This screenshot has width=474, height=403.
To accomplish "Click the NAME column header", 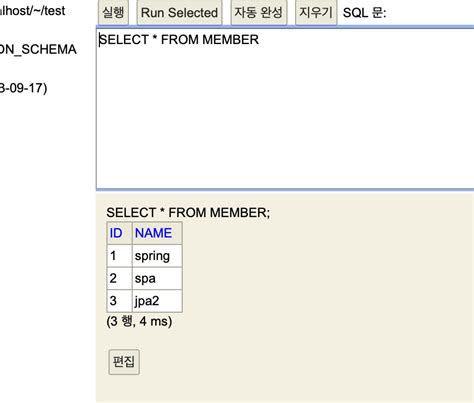I will pos(157,233).
